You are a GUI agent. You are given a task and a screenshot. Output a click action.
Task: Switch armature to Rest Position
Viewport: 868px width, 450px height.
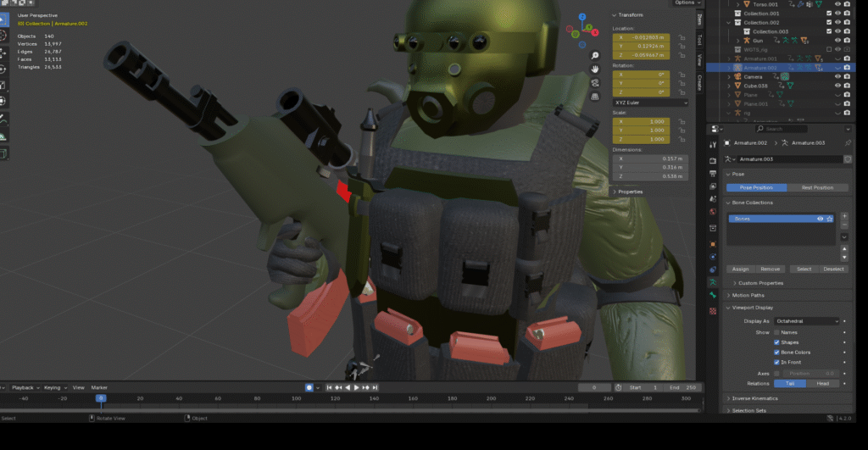tap(817, 187)
